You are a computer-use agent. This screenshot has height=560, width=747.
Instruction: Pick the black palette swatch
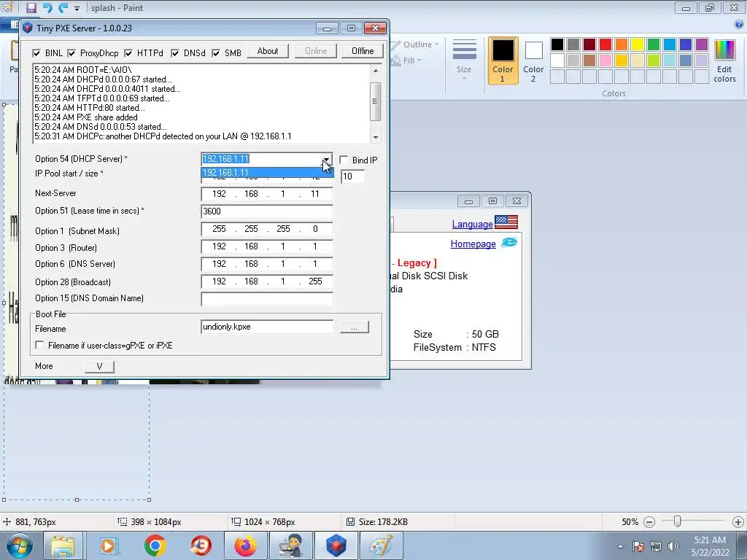557,44
